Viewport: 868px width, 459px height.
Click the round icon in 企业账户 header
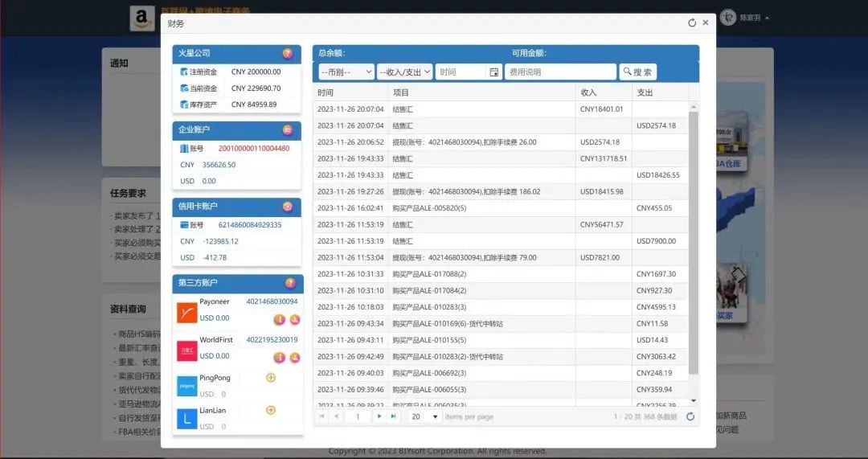tap(288, 129)
